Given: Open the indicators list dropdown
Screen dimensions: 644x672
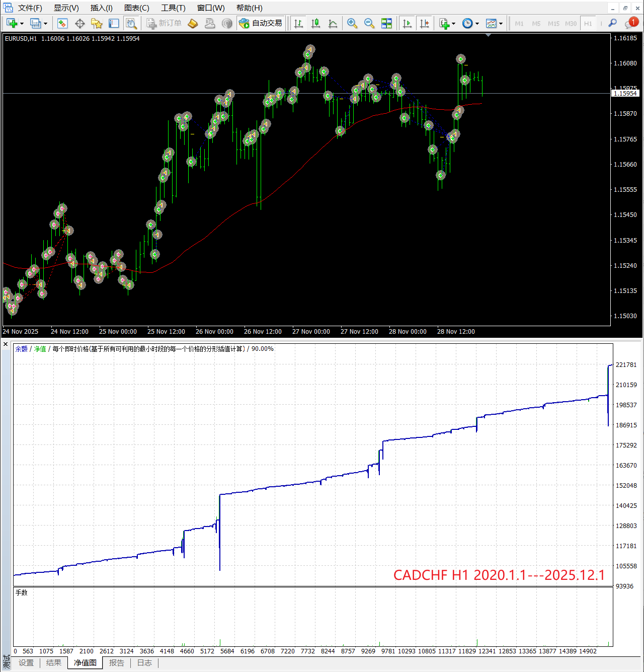Looking at the screenshot, I should 453,24.
